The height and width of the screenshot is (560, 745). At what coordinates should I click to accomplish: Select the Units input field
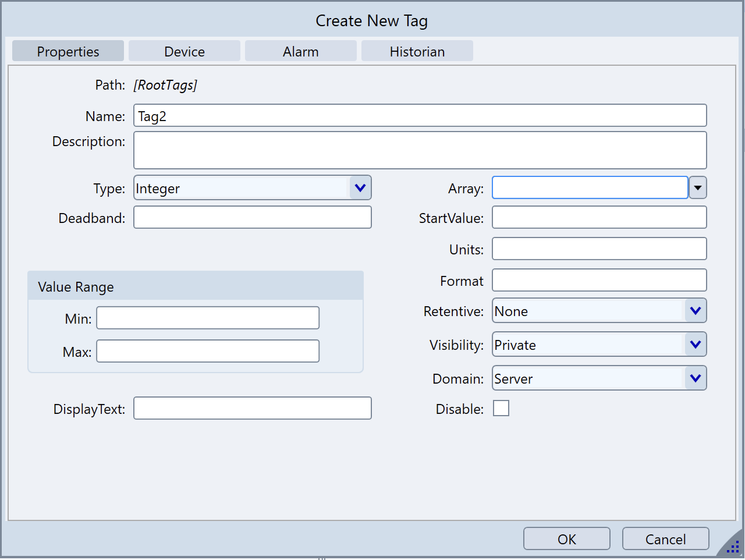pos(599,249)
